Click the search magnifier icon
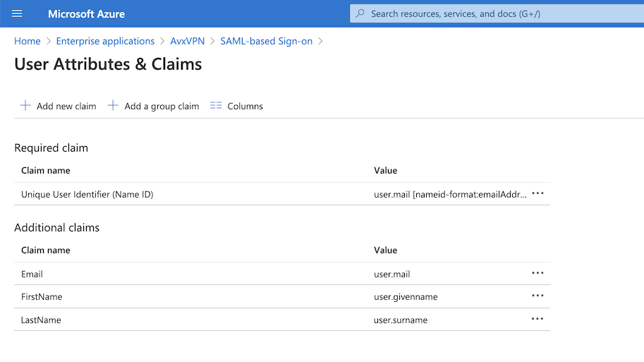The image size is (644, 362). 360,13
